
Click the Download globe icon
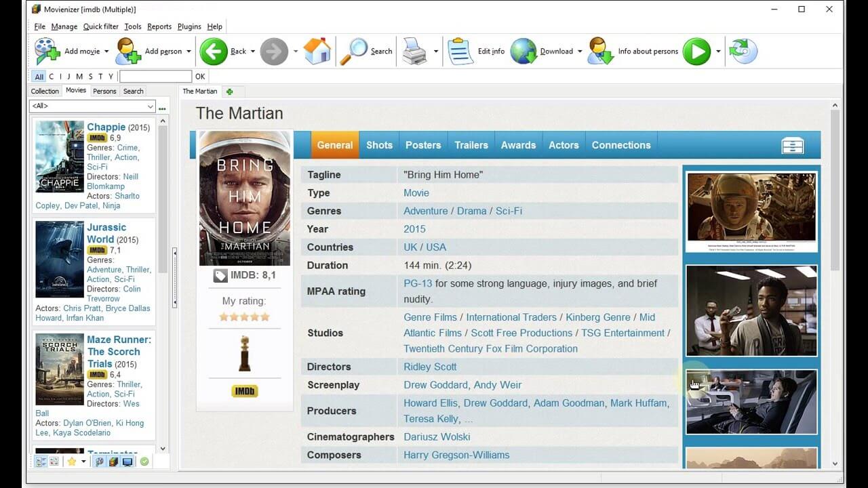(x=524, y=52)
